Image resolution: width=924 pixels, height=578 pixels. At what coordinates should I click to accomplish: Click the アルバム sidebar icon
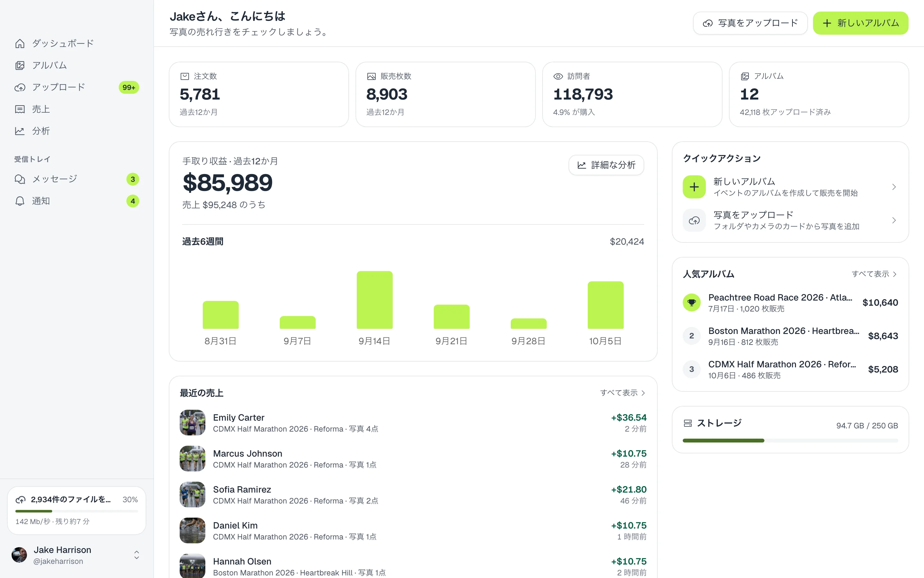tap(20, 66)
